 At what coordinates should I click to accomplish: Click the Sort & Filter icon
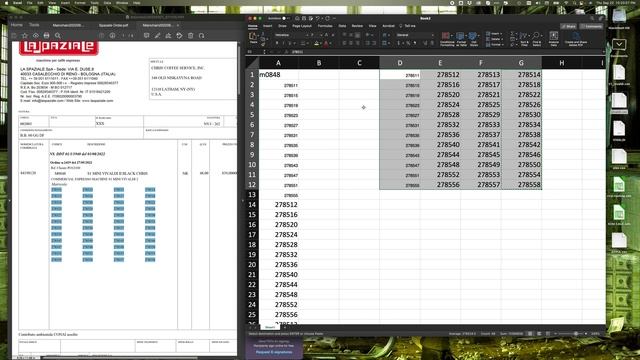point(524,39)
